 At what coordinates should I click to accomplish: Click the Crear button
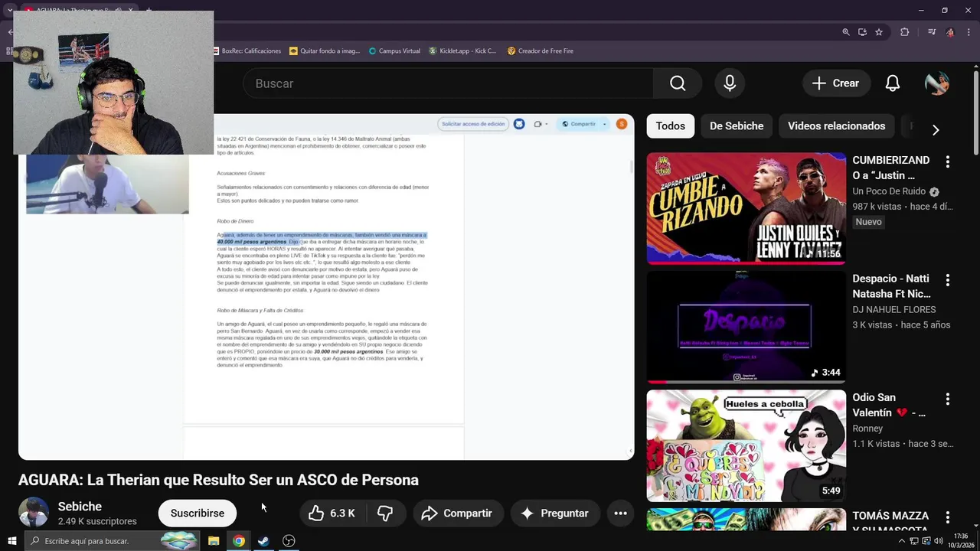836,83
